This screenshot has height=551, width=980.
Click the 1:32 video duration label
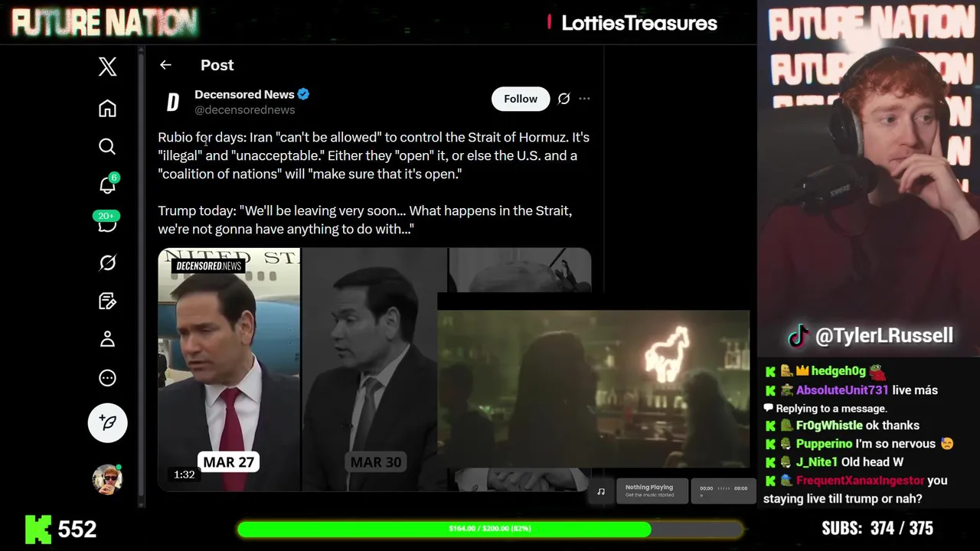(184, 474)
